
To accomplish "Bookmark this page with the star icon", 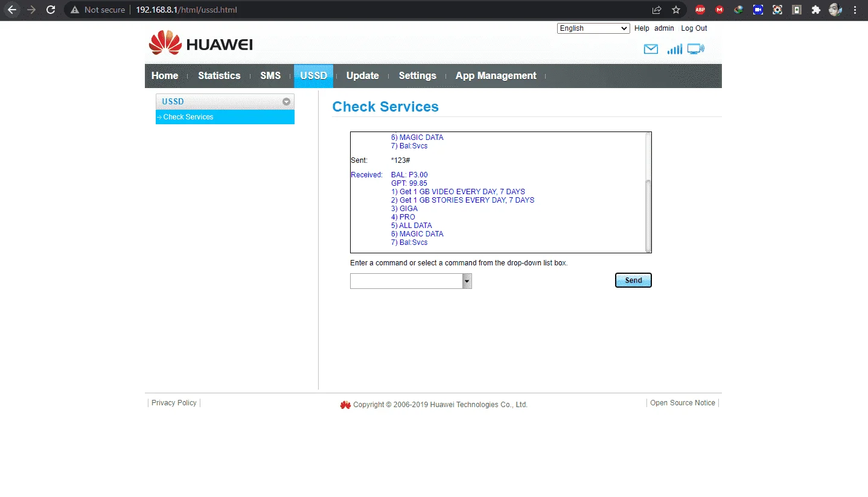I will tap(676, 10).
